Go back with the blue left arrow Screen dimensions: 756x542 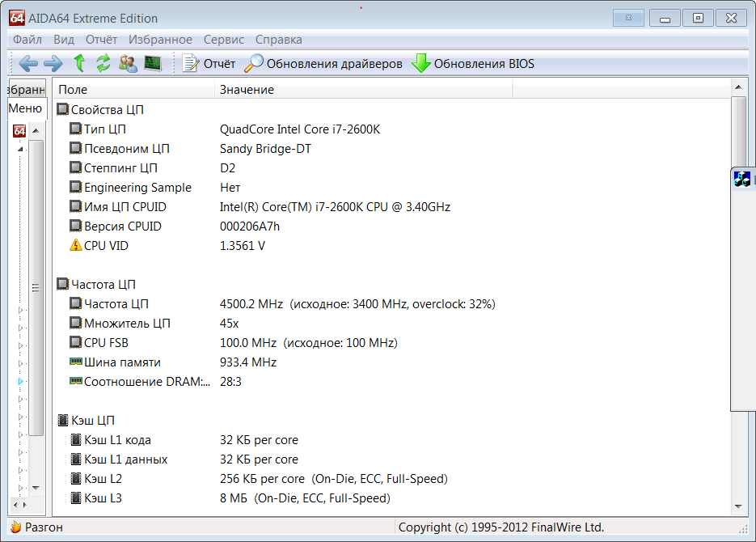pyautogui.click(x=28, y=64)
